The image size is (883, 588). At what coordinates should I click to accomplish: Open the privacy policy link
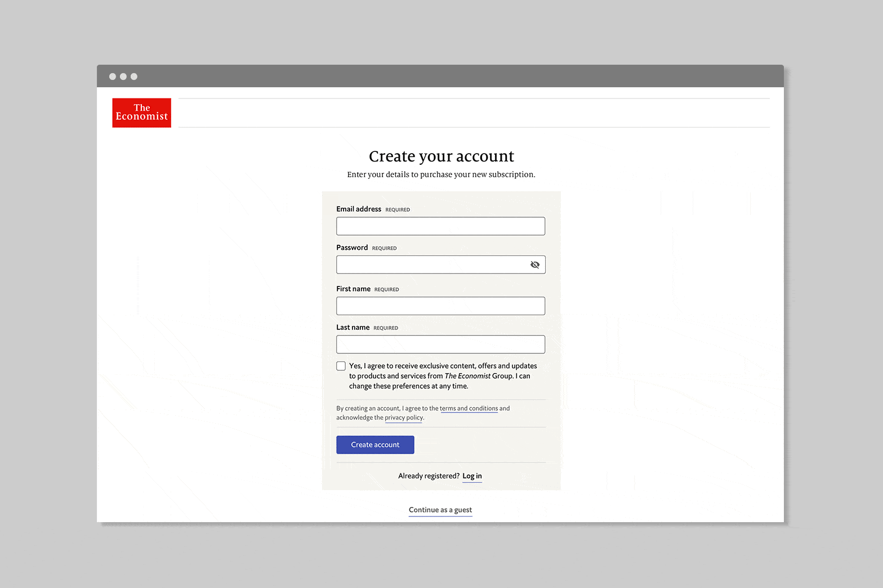tap(404, 418)
